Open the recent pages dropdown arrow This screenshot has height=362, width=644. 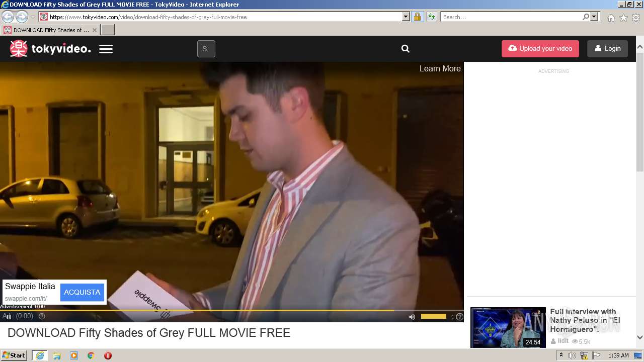[x=33, y=17]
